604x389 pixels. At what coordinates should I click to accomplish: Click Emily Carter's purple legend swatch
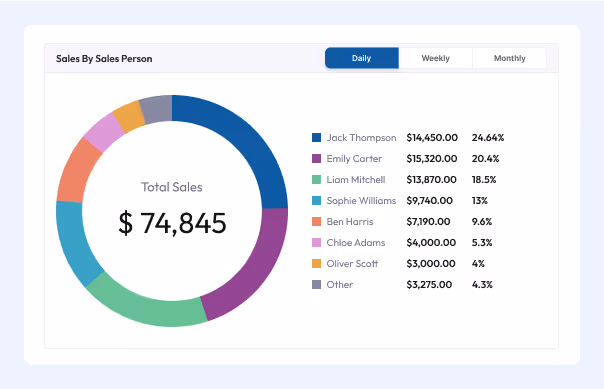[316, 159]
